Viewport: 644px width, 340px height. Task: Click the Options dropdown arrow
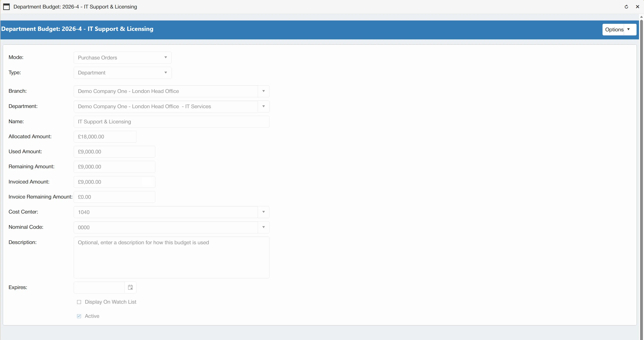[x=630, y=30]
